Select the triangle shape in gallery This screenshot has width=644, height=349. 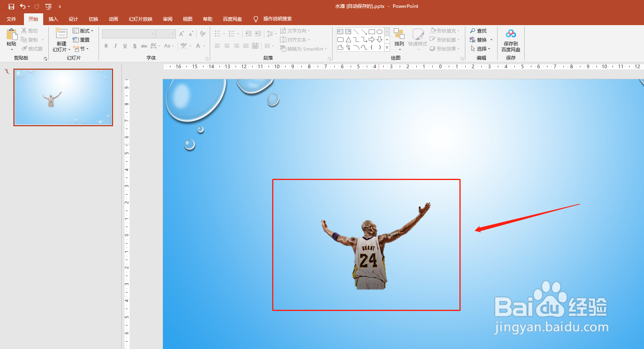tap(348, 40)
